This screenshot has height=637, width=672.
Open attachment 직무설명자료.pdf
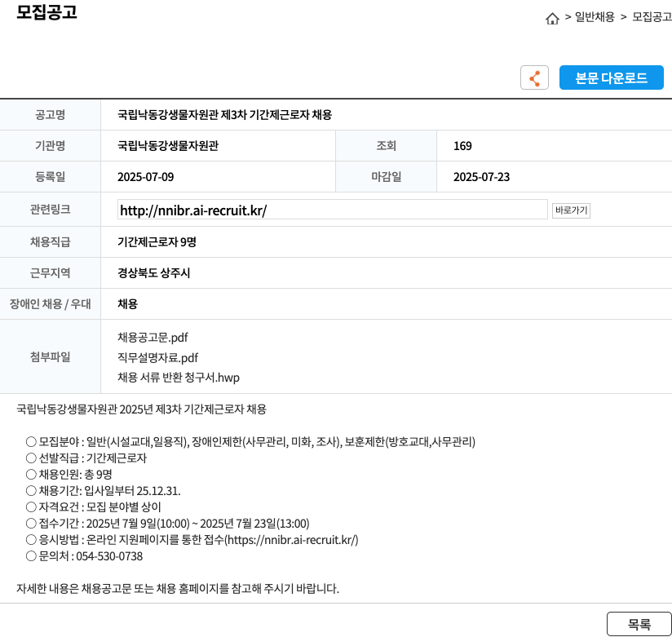(x=157, y=358)
